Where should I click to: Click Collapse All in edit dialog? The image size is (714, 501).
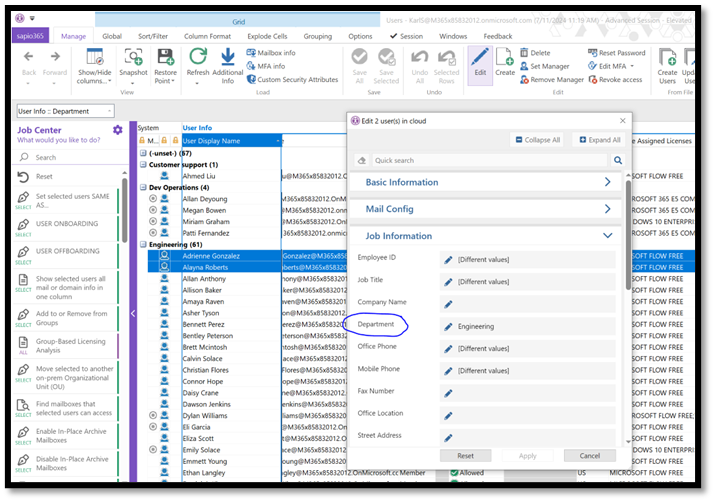[x=537, y=140]
